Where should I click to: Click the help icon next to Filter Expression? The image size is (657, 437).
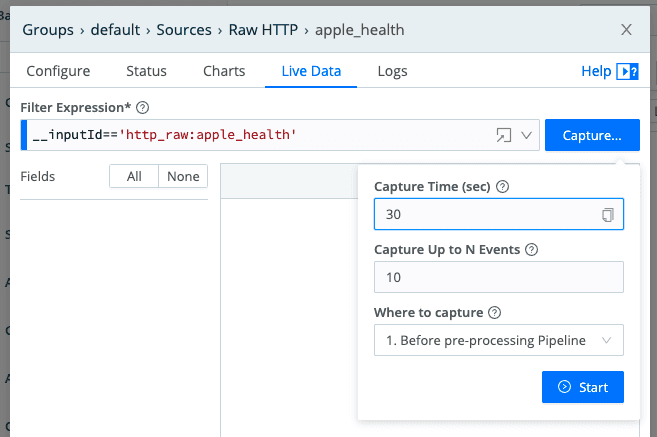tap(143, 108)
